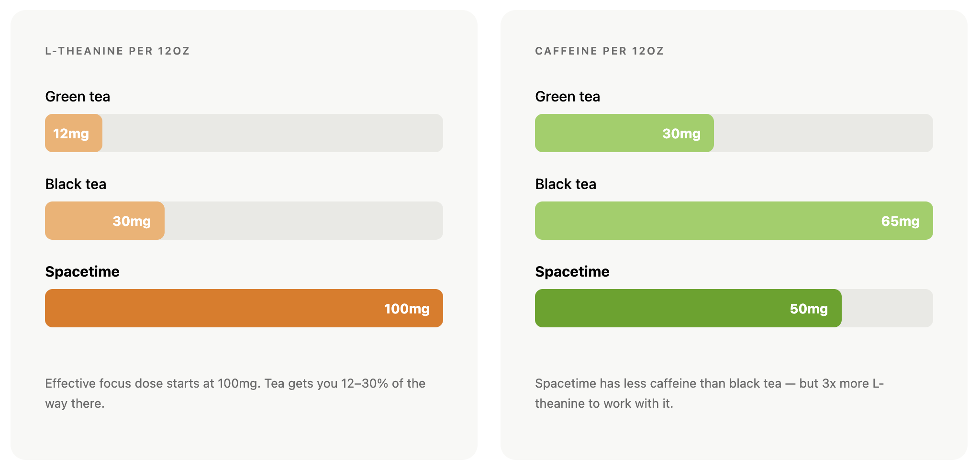Click Spacetime label in L-theanine card
Image resolution: width=980 pixels, height=469 pixels.
[x=82, y=272]
